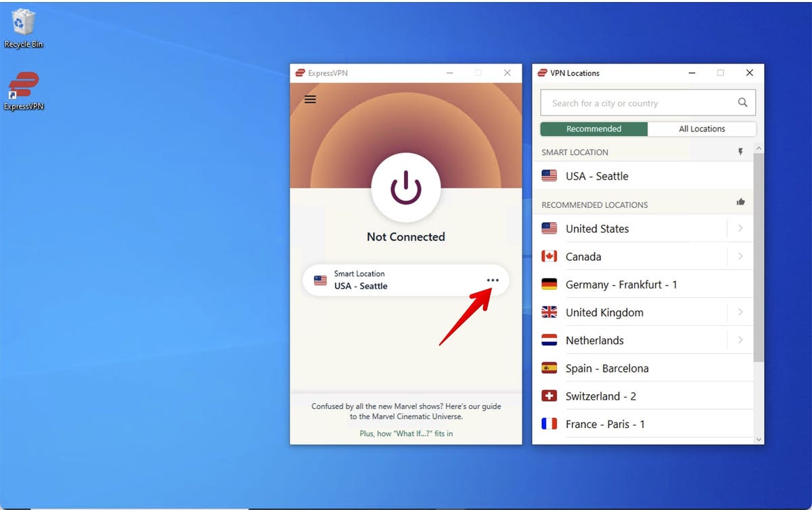Select Germany - Frankfurt - 1 location

point(643,284)
